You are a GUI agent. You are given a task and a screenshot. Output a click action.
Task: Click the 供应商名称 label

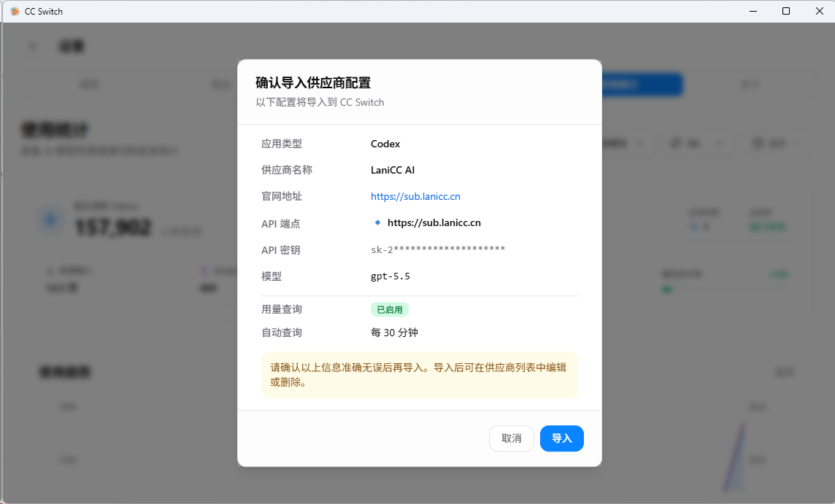pos(287,170)
